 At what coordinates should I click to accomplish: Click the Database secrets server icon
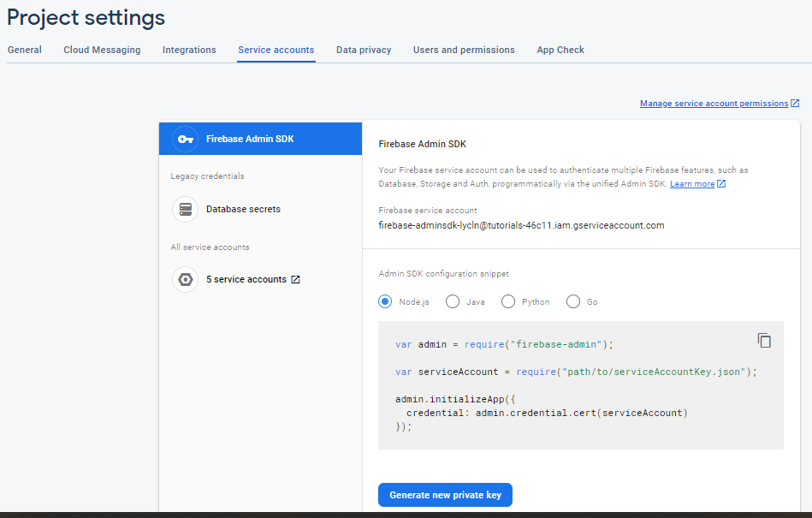[186, 209]
